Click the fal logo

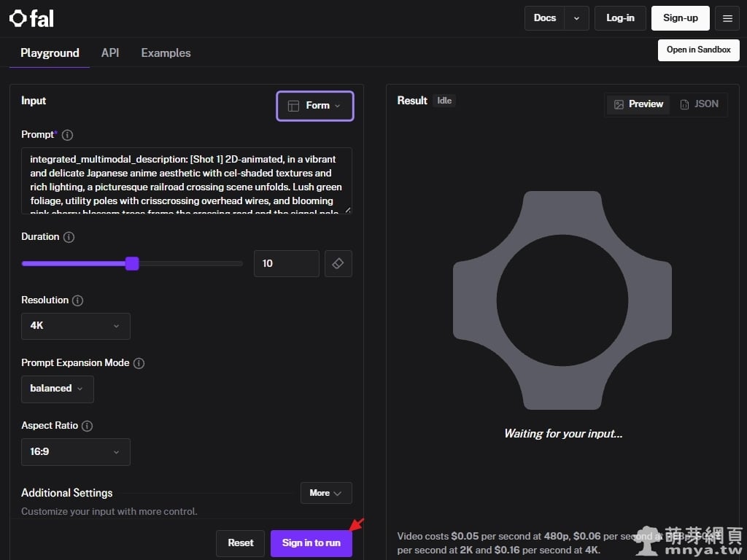pyautogui.click(x=31, y=18)
